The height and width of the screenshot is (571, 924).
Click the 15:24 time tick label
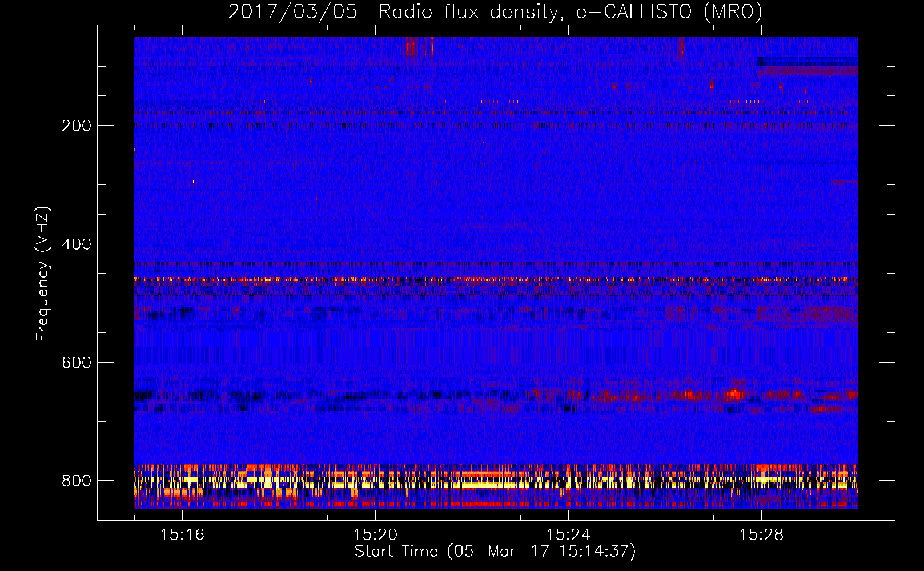coord(568,535)
